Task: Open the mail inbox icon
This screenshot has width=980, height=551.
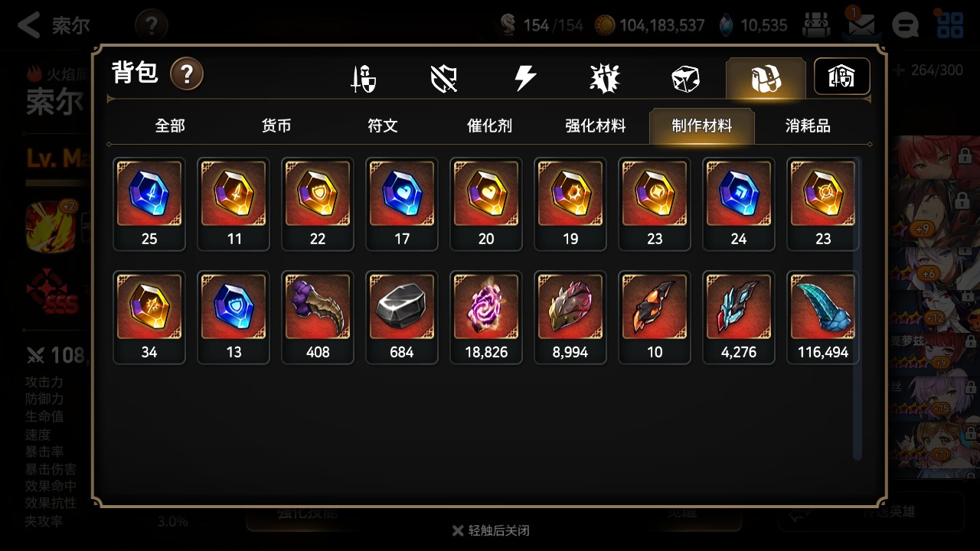Action: pyautogui.click(x=861, y=25)
